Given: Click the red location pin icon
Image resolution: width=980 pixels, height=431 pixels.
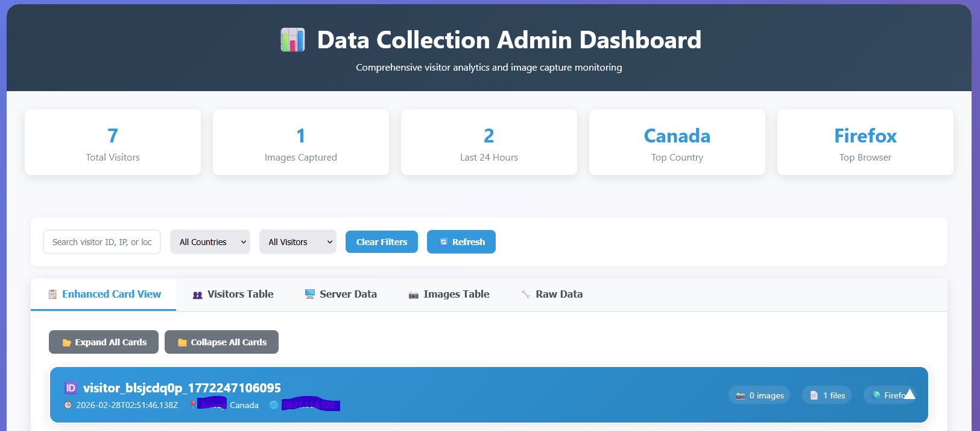Looking at the screenshot, I should pyautogui.click(x=192, y=405).
